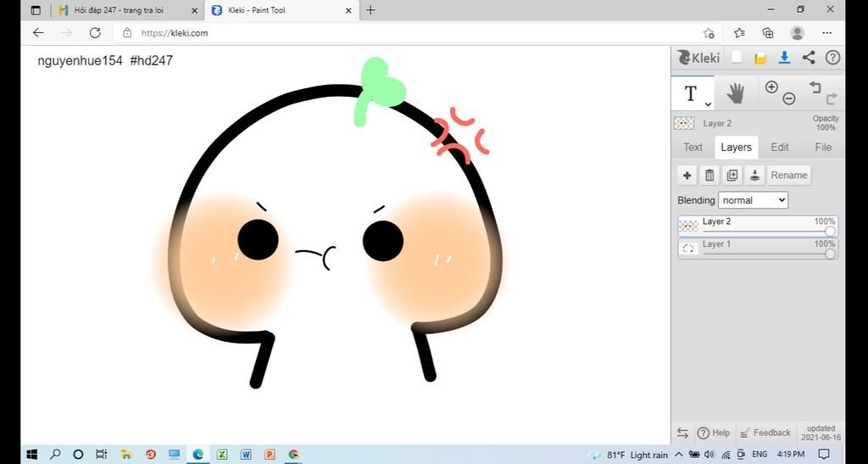
Task: Save image using the blue download arrow
Action: [x=784, y=58]
